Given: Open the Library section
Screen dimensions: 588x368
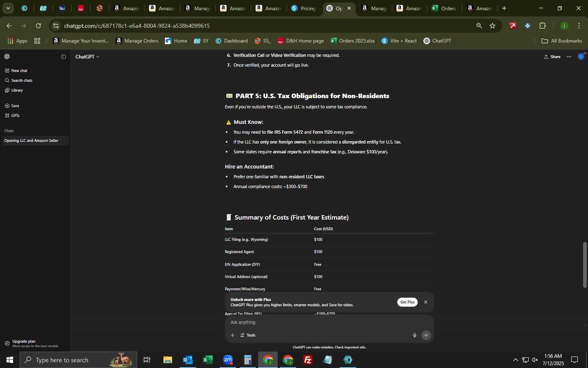Looking at the screenshot, I should pos(17,90).
